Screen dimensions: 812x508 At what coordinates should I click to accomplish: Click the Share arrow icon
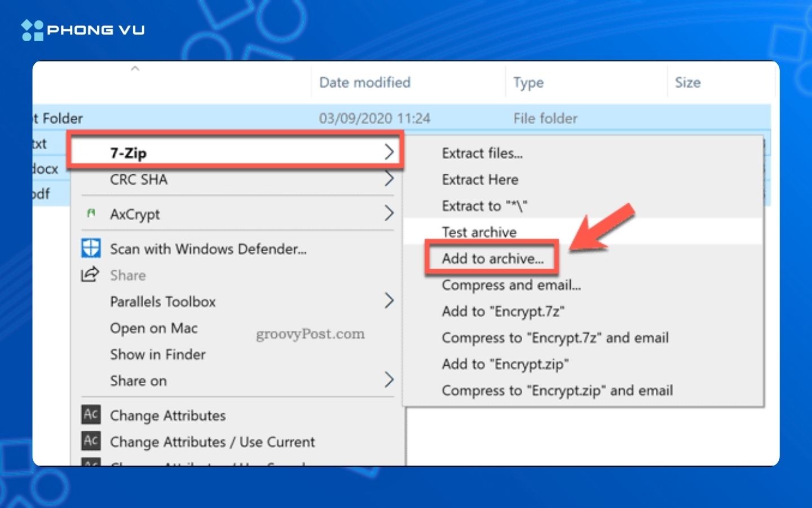[90, 274]
